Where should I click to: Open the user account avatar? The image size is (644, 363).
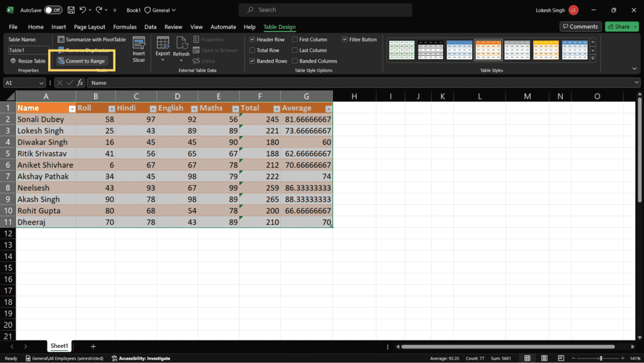pos(574,10)
